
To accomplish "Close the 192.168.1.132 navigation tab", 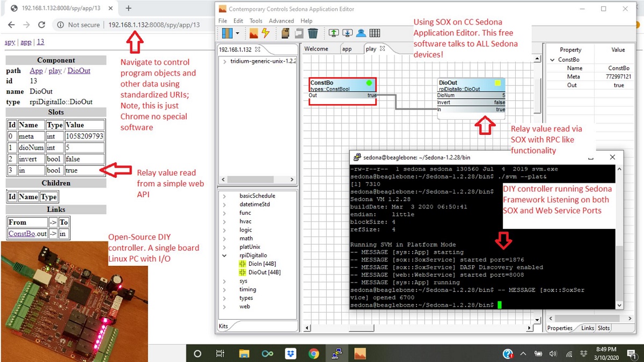I will [x=257, y=49].
